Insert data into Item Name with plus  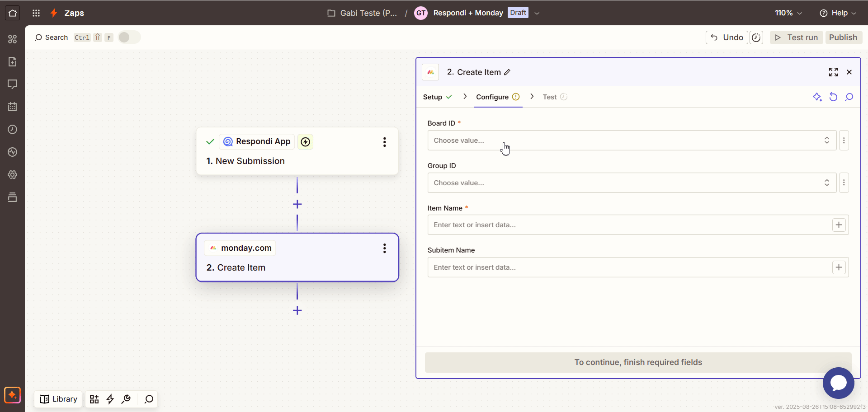[x=839, y=225]
